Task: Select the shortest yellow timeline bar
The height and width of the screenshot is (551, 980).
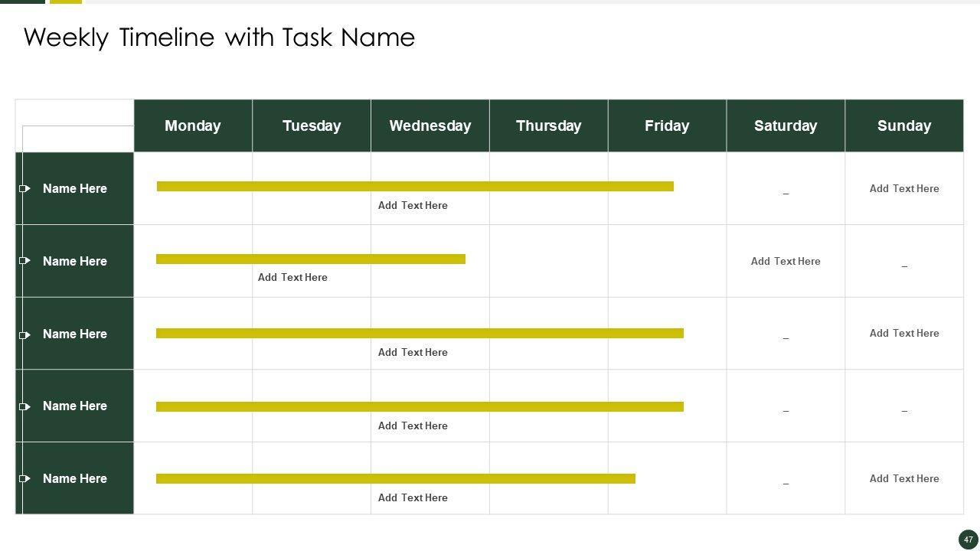Action: pos(311,259)
